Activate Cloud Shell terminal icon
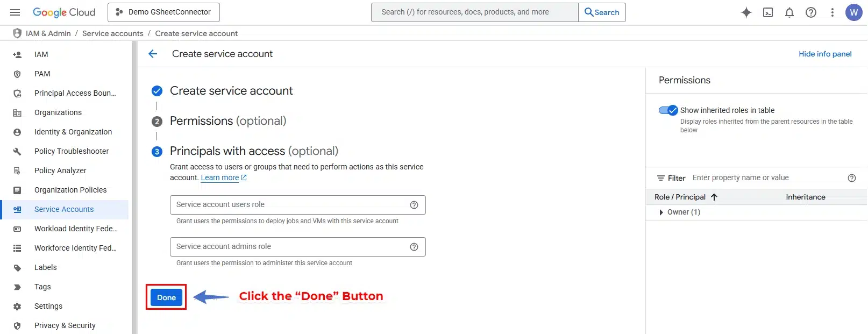The width and height of the screenshot is (868, 334). click(x=768, y=12)
